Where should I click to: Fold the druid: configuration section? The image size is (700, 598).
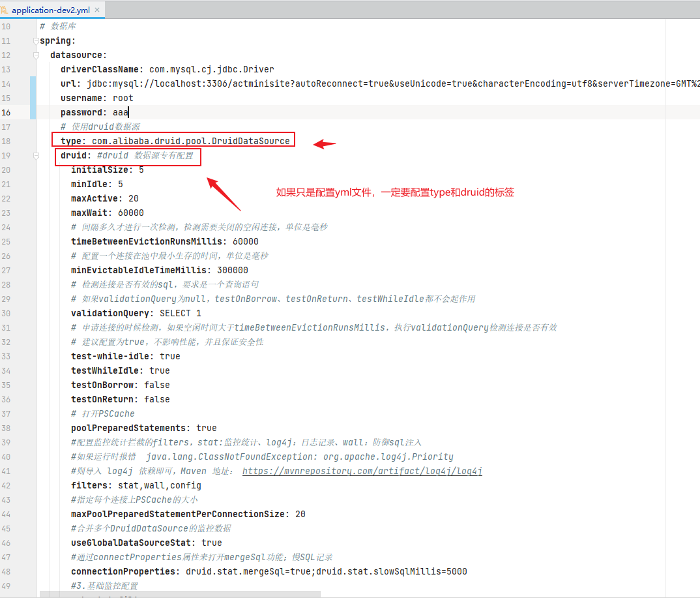click(x=36, y=156)
